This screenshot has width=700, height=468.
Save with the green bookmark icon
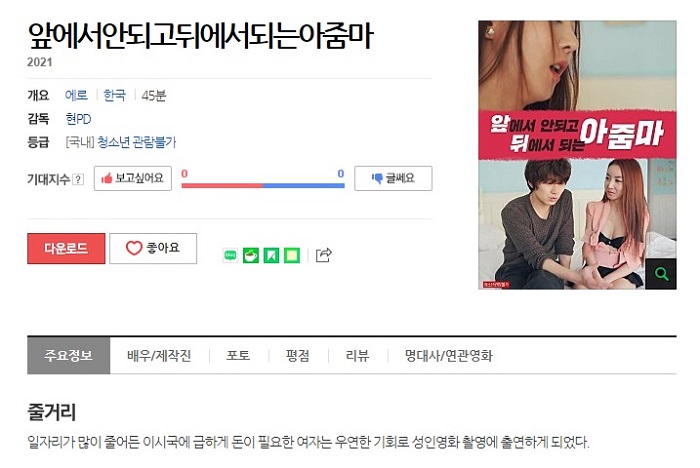point(271,255)
